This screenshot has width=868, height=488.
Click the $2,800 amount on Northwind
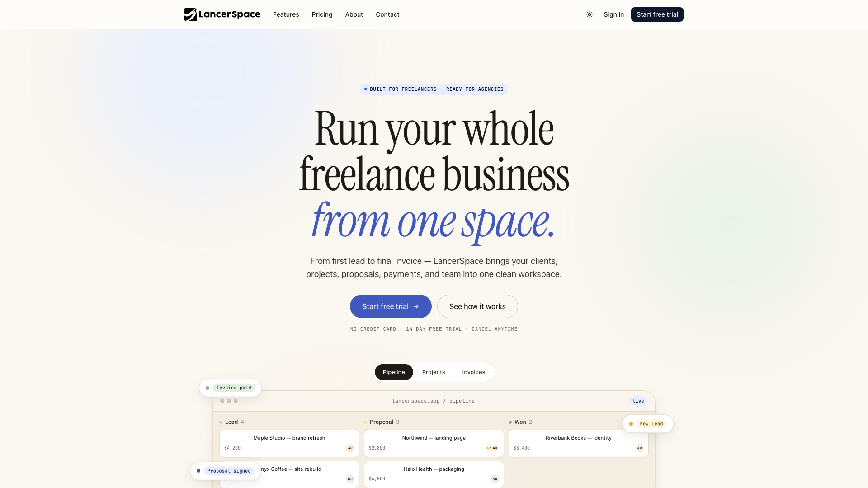click(377, 448)
